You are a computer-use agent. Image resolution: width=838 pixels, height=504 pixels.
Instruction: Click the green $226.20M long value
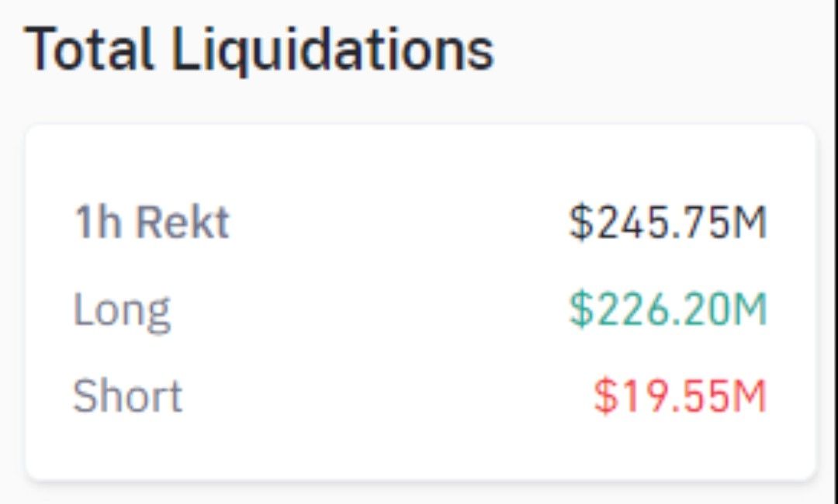[x=667, y=309]
